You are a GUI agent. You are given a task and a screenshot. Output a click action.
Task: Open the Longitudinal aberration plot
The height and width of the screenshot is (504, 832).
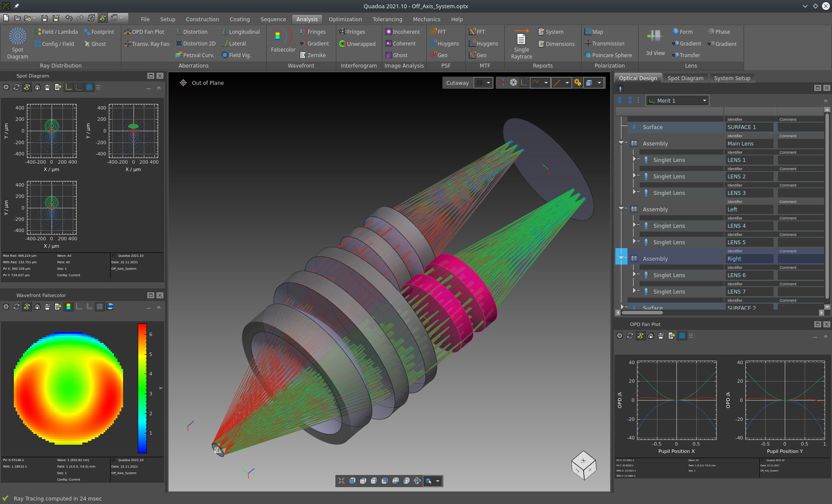[x=240, y=32]
